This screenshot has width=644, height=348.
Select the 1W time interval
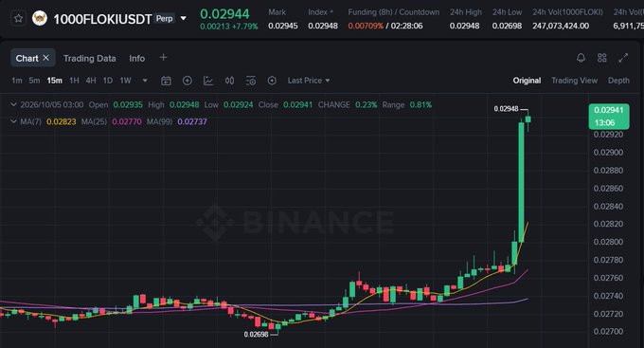coord(125,81)
